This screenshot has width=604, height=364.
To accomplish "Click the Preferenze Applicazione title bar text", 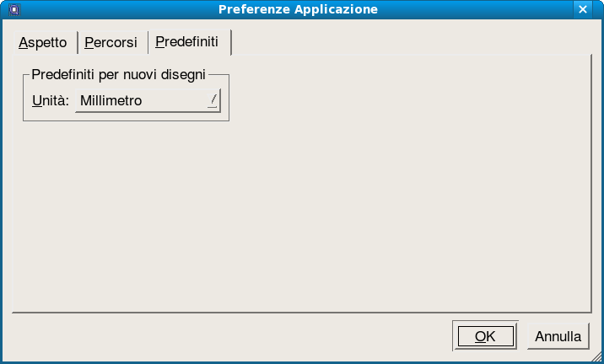I will [x=298, y=10].
